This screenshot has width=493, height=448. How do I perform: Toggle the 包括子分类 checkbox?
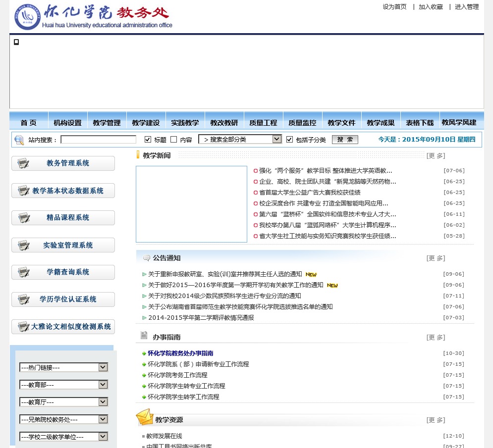pyautogui.click(x=289, y=140)
